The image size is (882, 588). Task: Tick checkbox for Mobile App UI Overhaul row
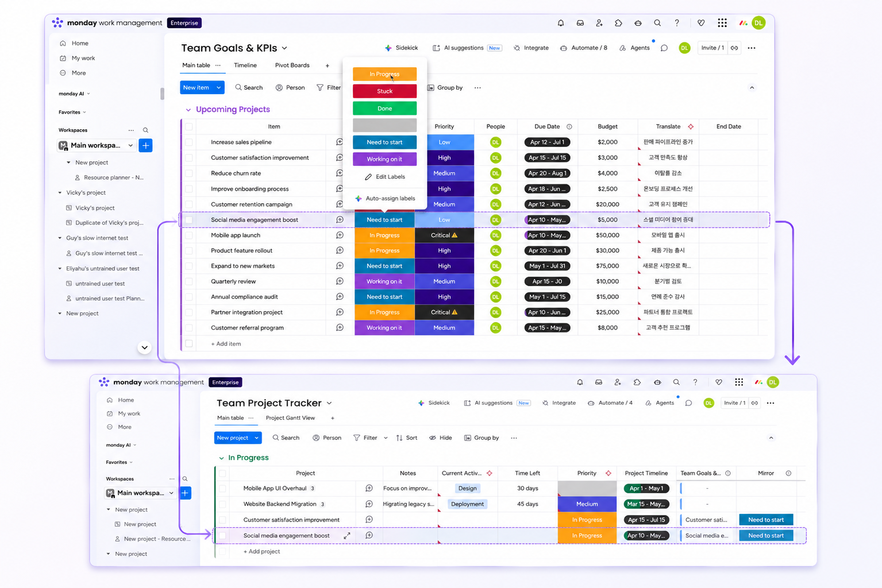(222, 488)
